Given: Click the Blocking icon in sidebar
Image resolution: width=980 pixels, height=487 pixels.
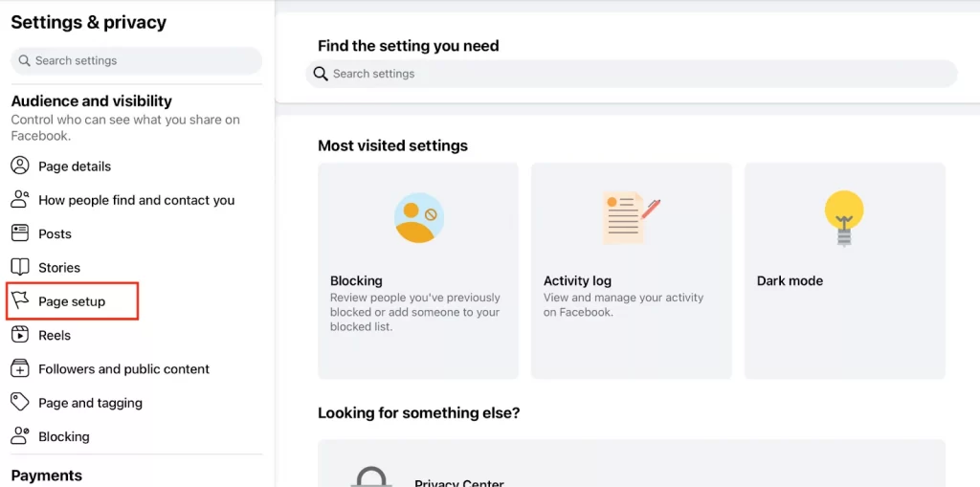Looking at the screenshot, I should tap(20, 436).
